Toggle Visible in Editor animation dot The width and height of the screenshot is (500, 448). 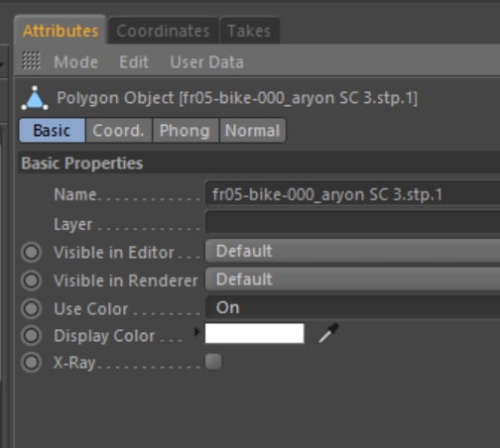[x=31, y=253]
